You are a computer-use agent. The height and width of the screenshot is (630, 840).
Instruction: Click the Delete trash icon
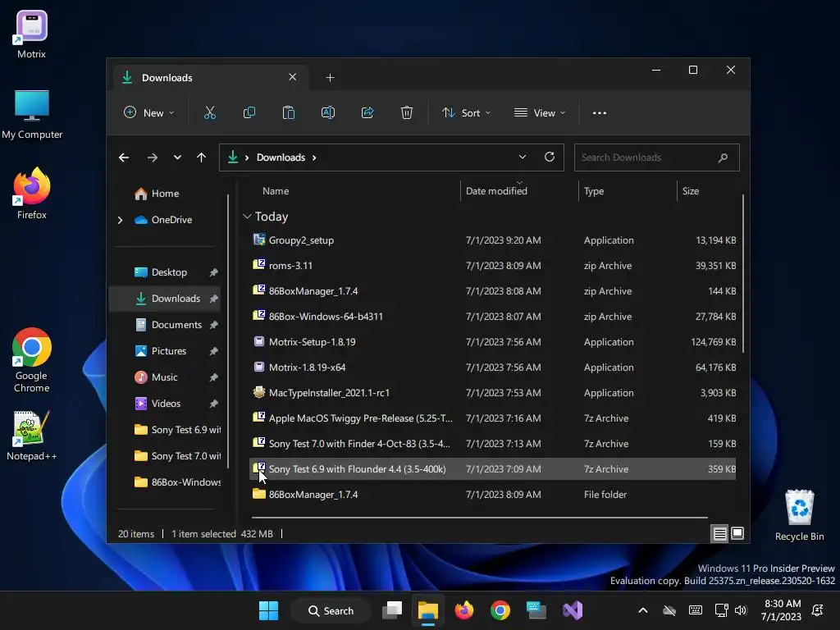tap(407, 112)
